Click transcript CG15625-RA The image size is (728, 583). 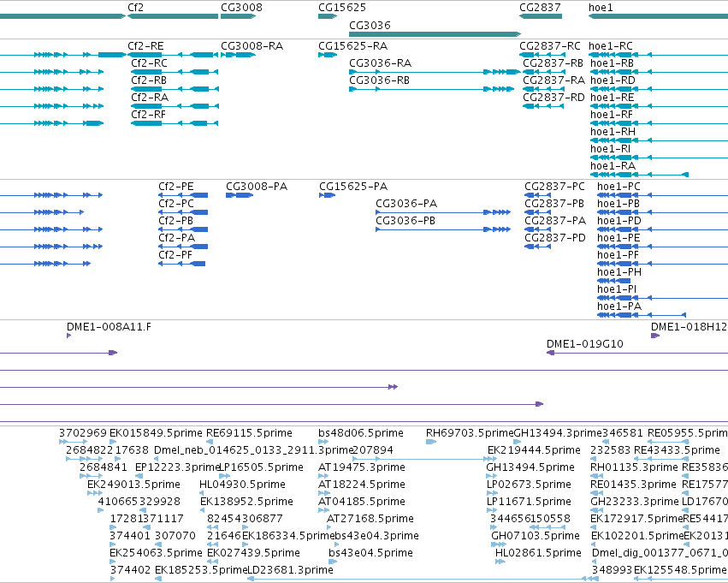352,46
